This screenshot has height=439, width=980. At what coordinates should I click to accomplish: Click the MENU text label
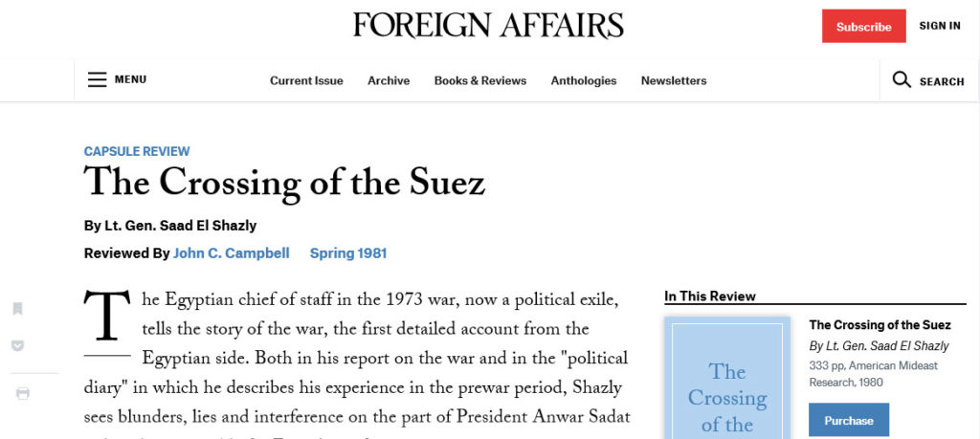130,80
